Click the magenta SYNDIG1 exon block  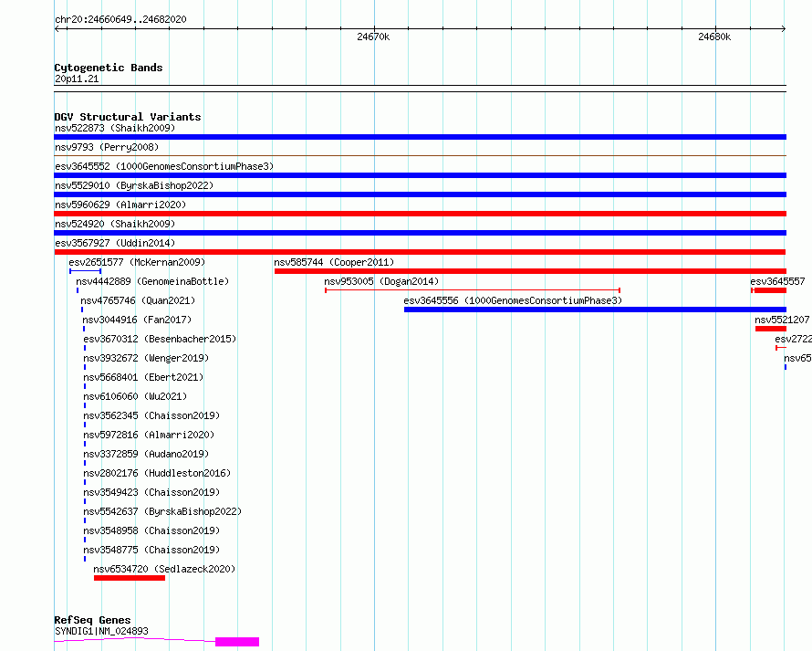click(237, 642)
